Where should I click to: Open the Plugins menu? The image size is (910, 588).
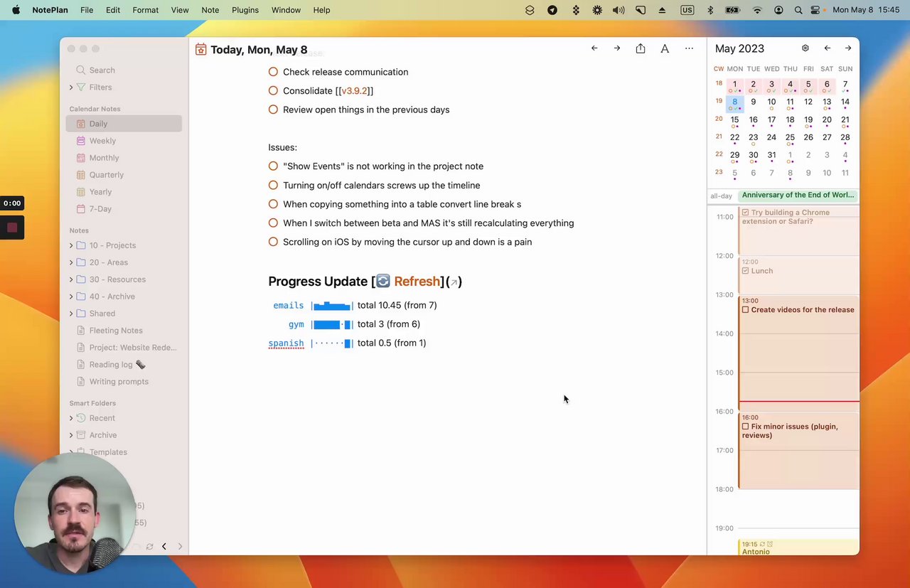(x=245, y=10)
